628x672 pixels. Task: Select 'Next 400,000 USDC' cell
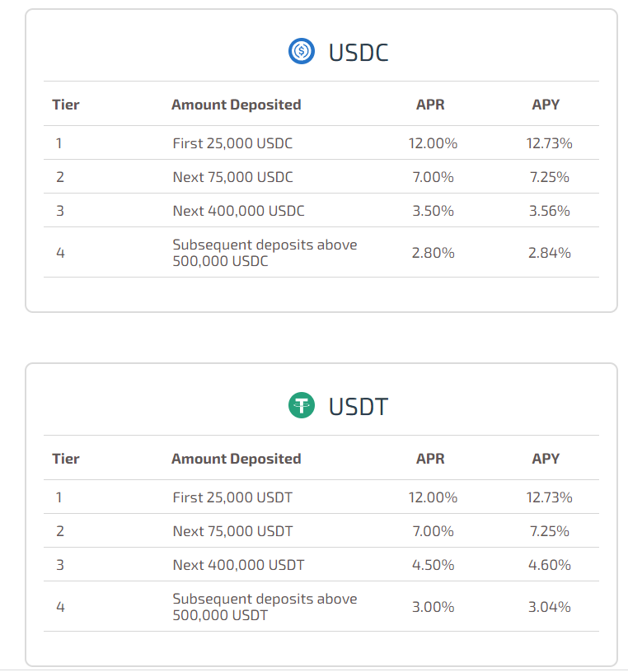pos(238,211)
